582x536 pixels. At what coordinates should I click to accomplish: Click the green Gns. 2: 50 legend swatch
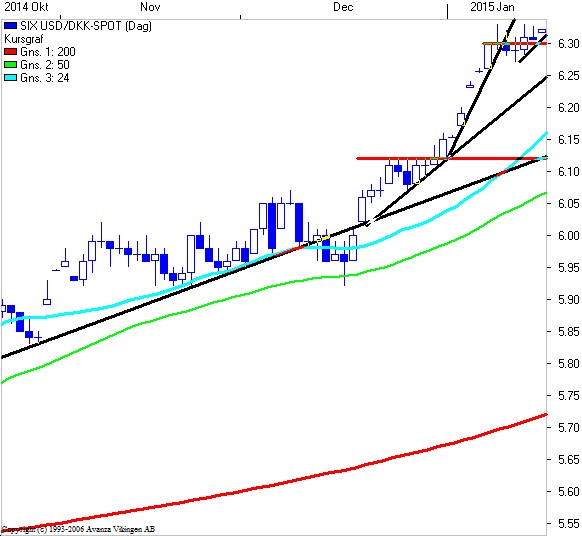[10, 65]
